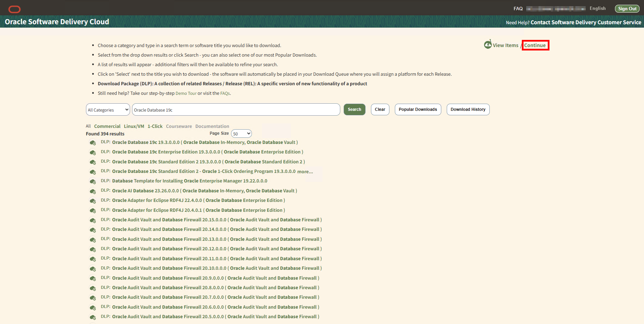The image size is (644, 324).
Task: Add Eclipse RDF4J 22.4.0.0 adapter via cloud icon
Action: 92,201
